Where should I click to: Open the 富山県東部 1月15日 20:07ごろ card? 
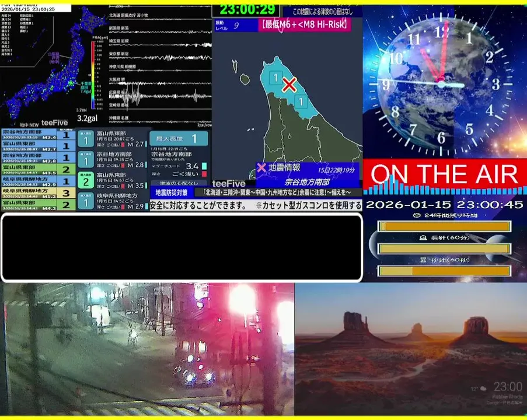[113, 139]
